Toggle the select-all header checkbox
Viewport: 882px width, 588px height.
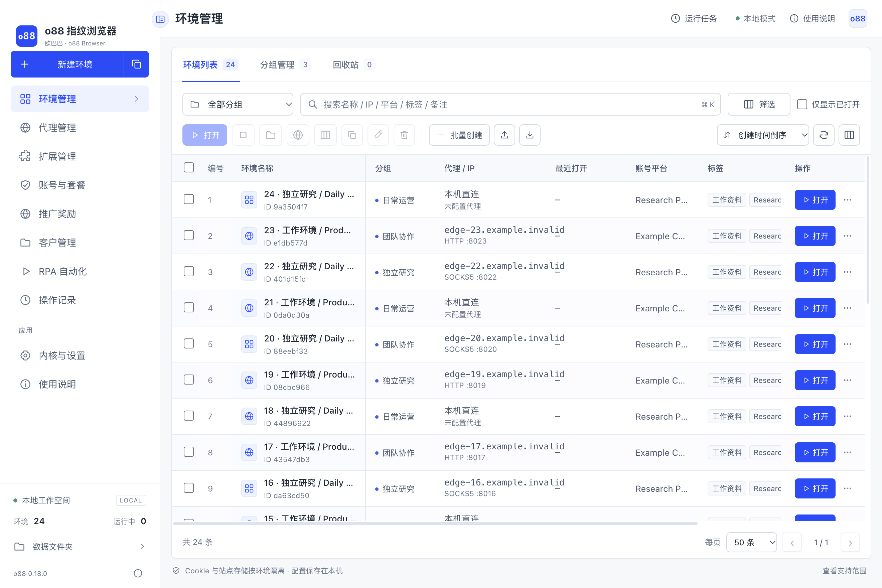click(189, 167)
